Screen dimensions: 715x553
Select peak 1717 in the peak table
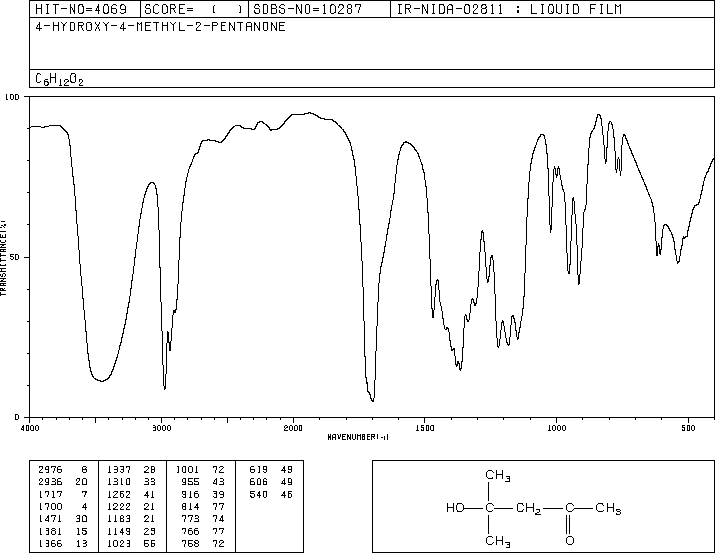(x=50, y=494)
